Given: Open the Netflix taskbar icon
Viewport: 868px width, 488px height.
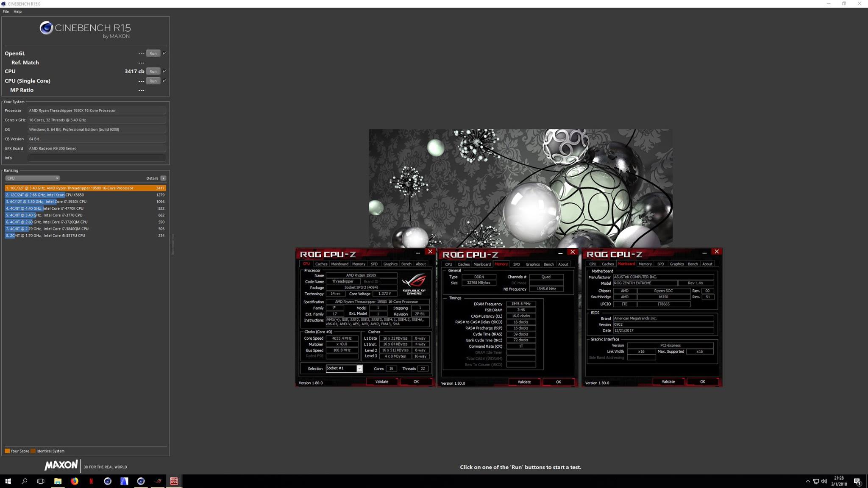Looking at the screenshot, I should pyautogui.click(x=91, y=481).
